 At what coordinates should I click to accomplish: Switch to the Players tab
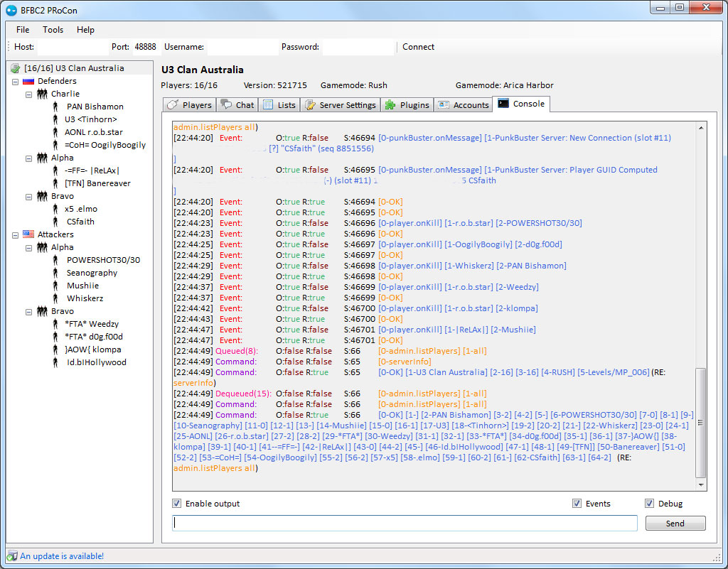pyautogui.click(x=189, y=105)
